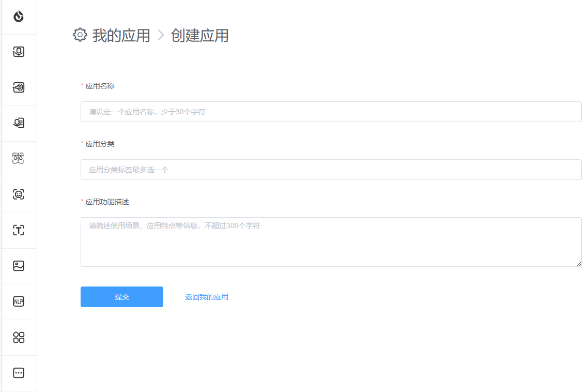Open the speaker speech synthesis sidebar icon
The height and width of the screenshot is (392, 588).
click(x=19, y=87)
